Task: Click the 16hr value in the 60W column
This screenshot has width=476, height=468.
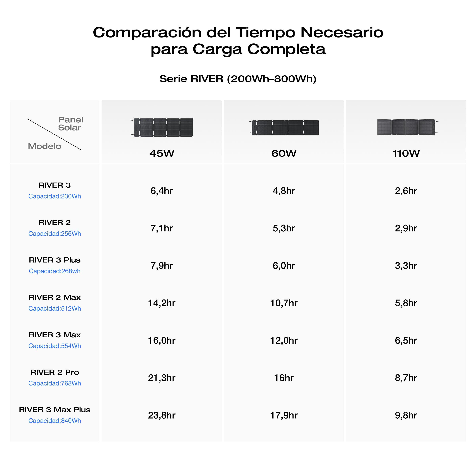Action: pyautogui.click(x=284, y=378)
